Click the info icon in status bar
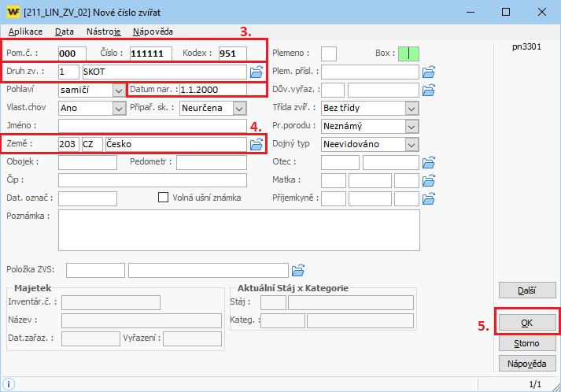This screenshot has width=561, height=392. [x=9, y=384]
